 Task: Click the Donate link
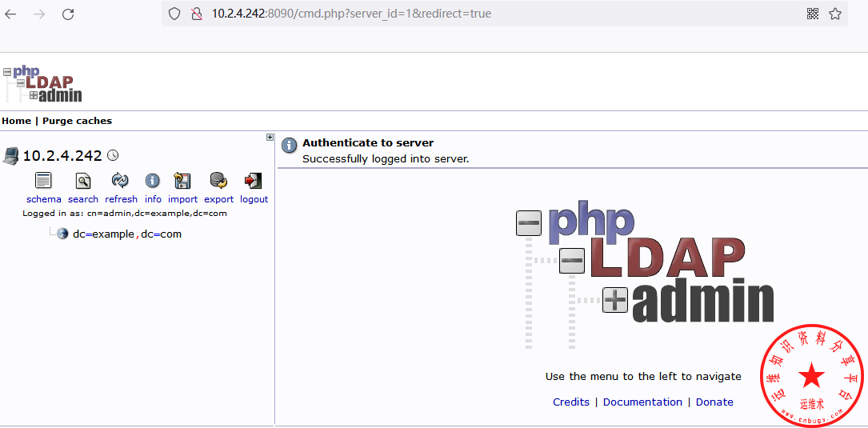click(x=714, y=402)
